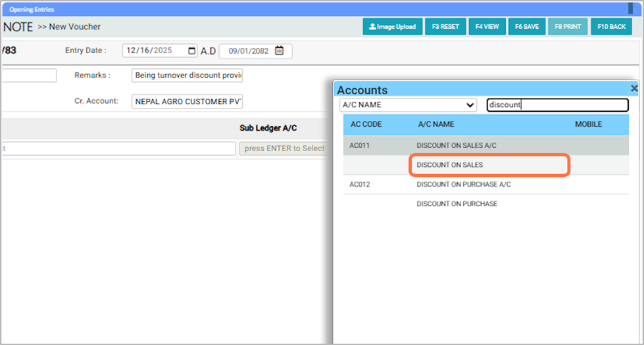Click the Remarks text field
This screenshot has height=345, width=644.
pos(187,76)
